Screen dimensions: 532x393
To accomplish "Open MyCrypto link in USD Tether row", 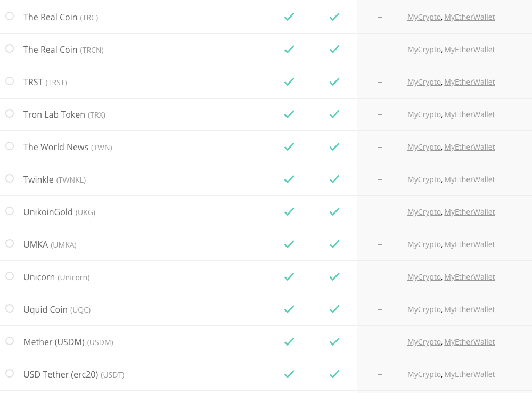I will [x=424, y=374].
